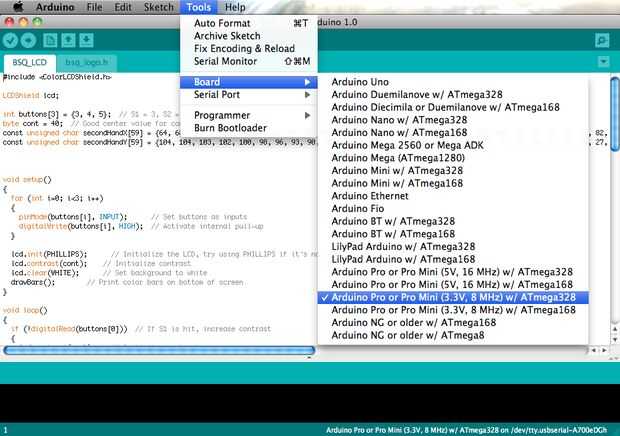Select Arduino BT w/ ATmega168
This screenshot has height=436, width=620.
click(453, 234)
